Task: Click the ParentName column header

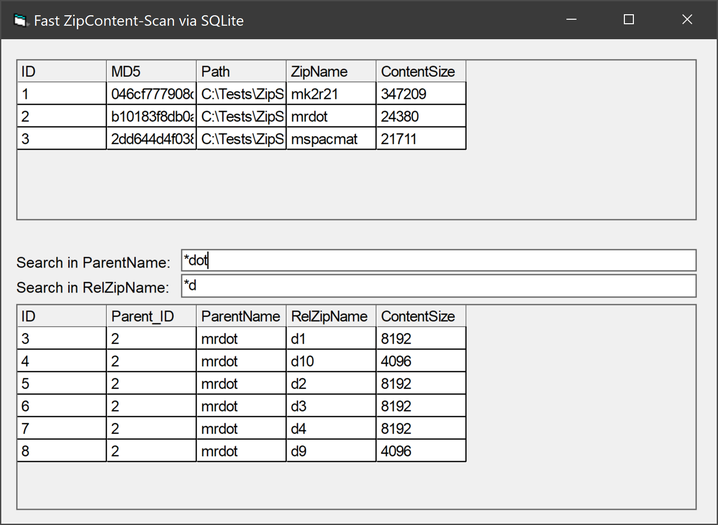Action: tap(241, 316)
